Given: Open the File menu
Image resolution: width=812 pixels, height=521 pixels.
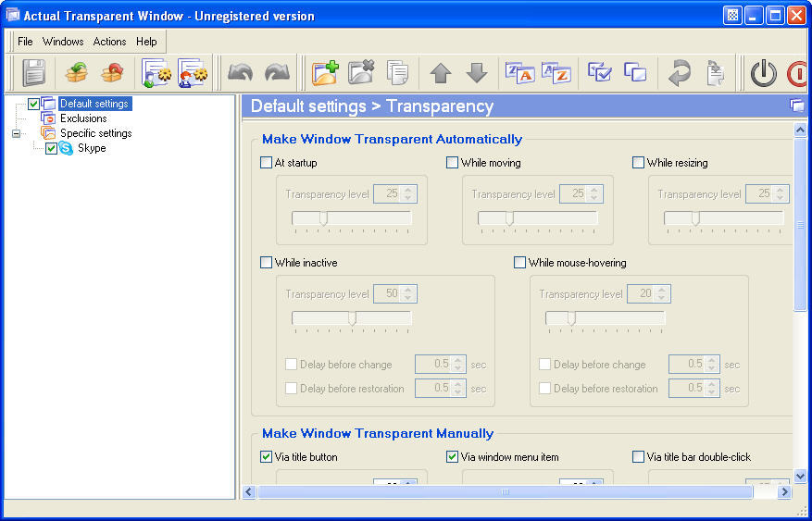Looking at the screenshot, I should [25, 42].
